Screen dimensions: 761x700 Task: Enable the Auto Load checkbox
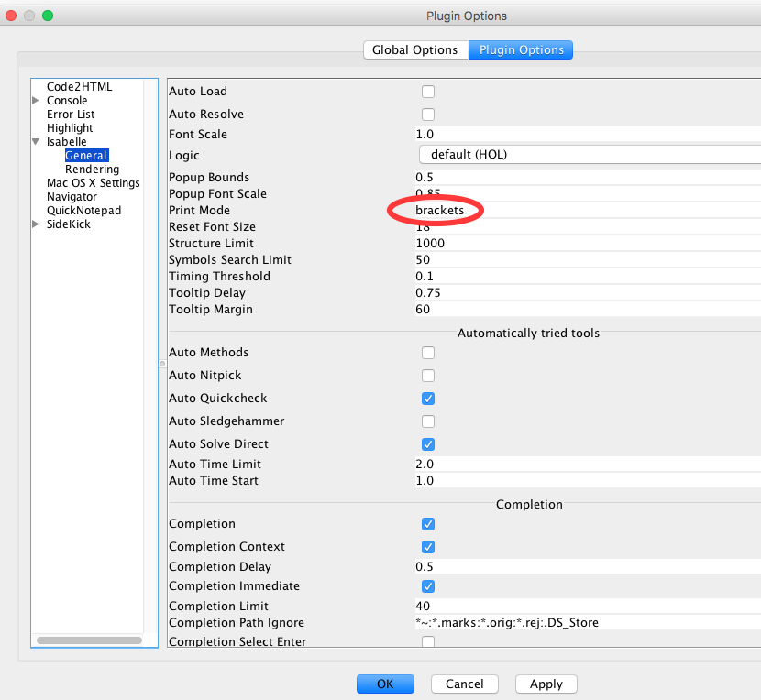427,92
